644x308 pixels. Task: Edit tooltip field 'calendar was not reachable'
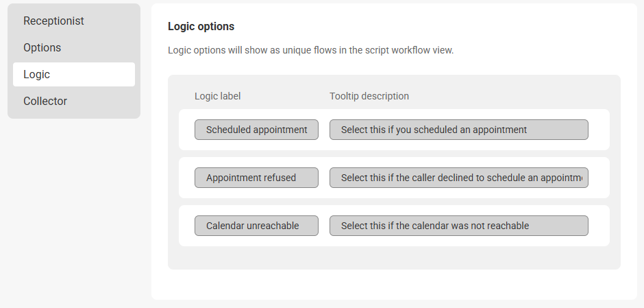pyautogui.click(x=458, y=226)
